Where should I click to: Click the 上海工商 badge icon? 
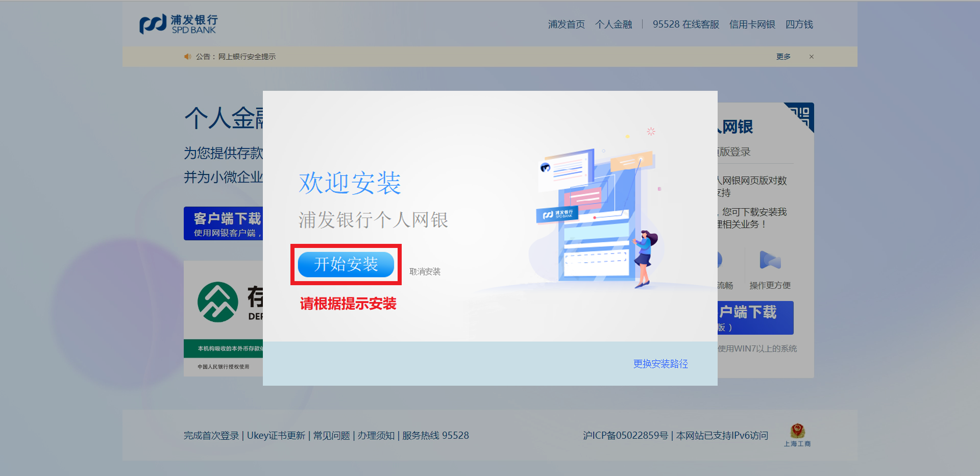tap(797, 435)
